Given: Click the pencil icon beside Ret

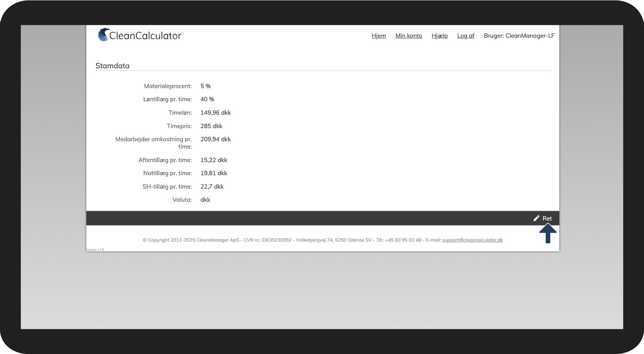Looking at the screenshot, I should coord(536,218).
